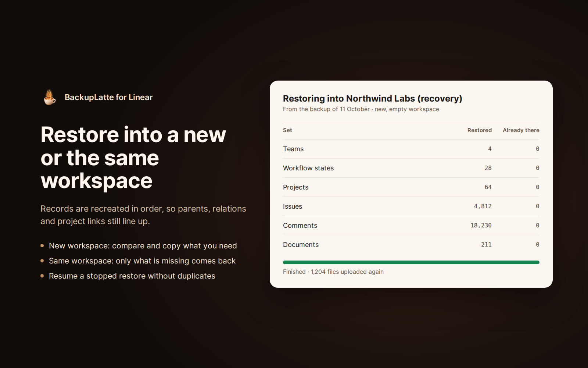
Task: Click the 'Restore into a new or the same workspace' headline
Action: (133, 158)
